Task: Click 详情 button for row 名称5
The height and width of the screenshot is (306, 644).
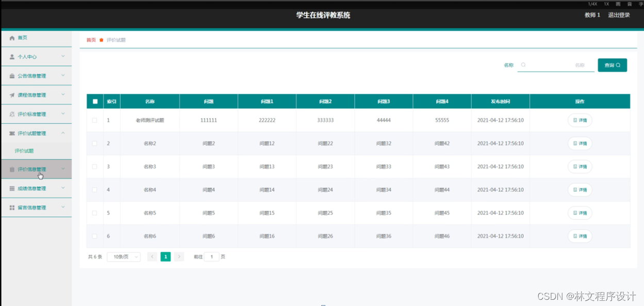Action: pyautogui.click(x=580, y=213)
